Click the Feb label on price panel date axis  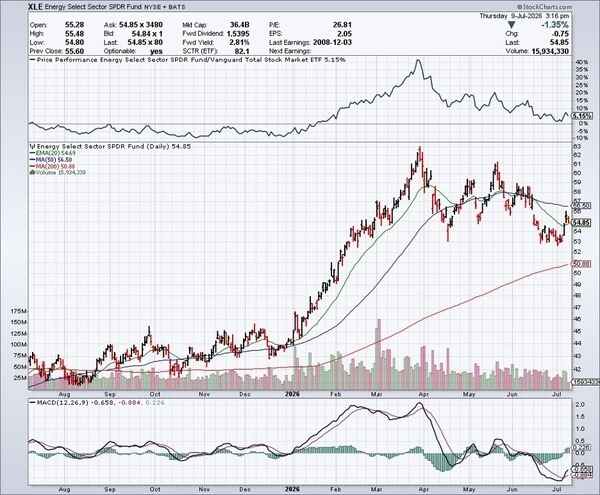click(336, 394)
